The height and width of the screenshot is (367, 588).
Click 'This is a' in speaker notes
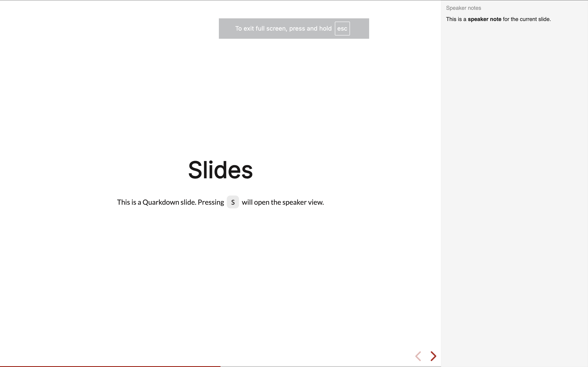tap(456, 19)
